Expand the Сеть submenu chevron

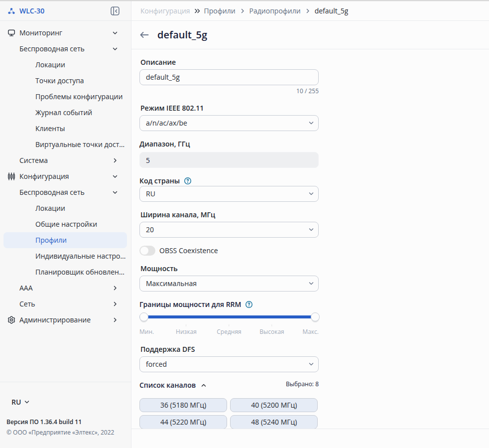[115, 304]
